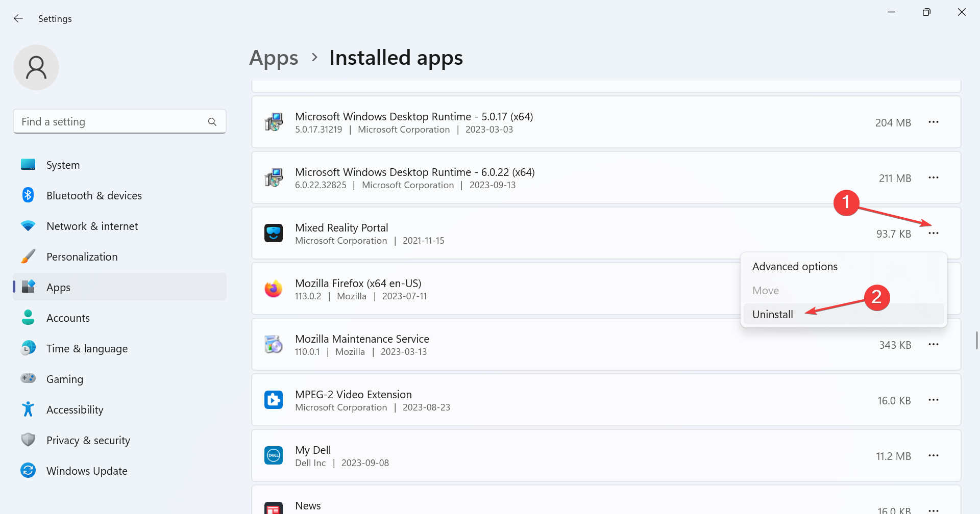Open Time & language settings
This screenshot has height=514, width=980.
click(x=119, y=348)
